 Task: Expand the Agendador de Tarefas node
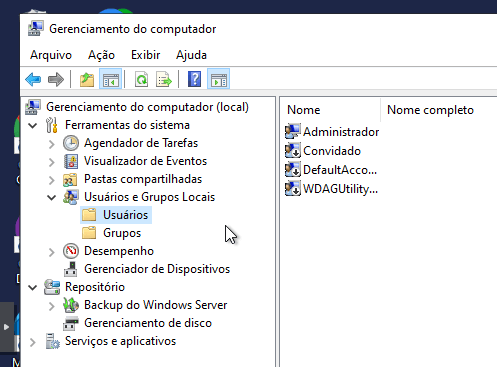pos(51,144)
